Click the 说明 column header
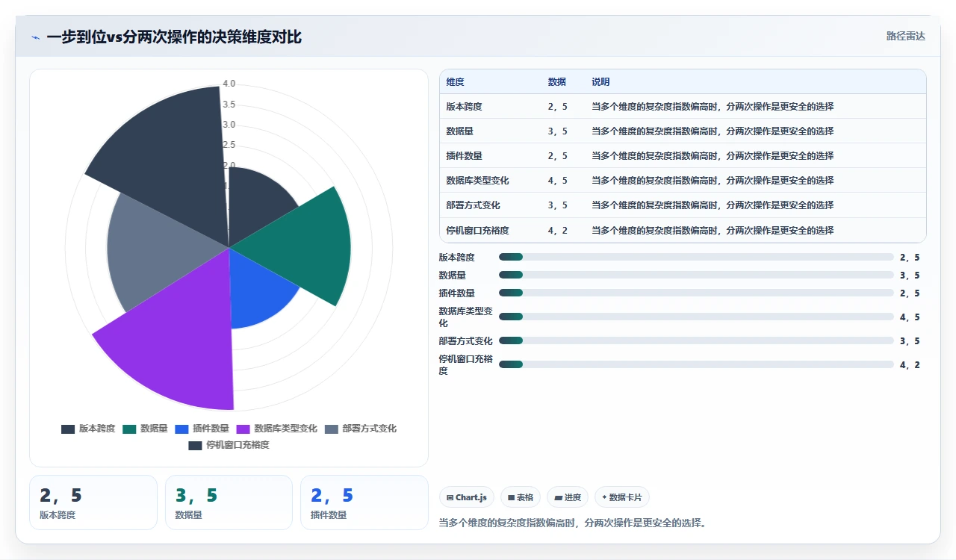956x560 pixels. pos(600,82)
